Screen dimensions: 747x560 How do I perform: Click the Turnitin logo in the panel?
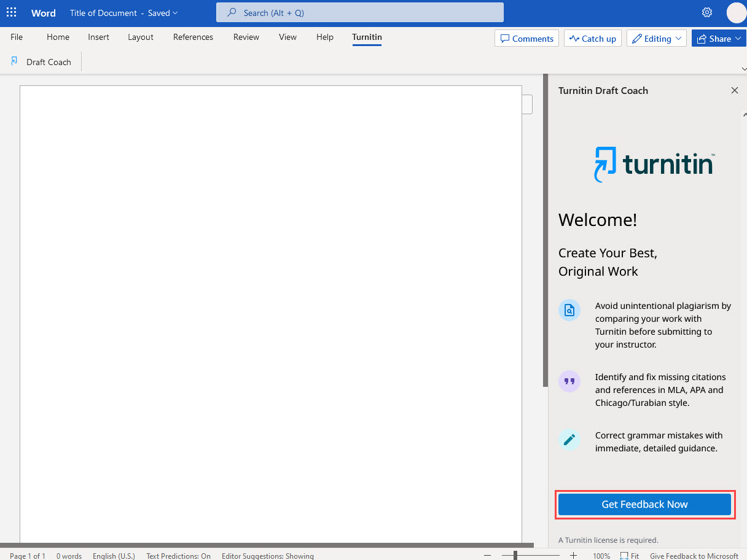(x=654, y=164)
